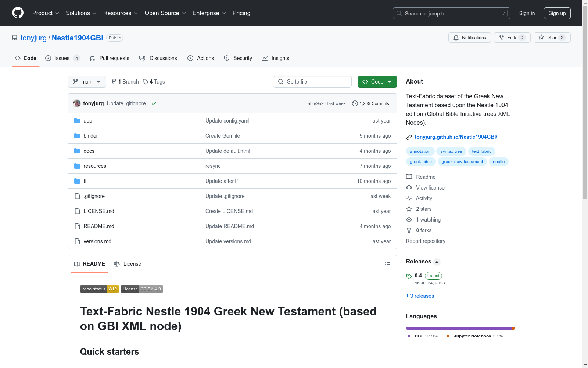Open the Discussions tab
The image size is (588, 368).
pos(158,58)
